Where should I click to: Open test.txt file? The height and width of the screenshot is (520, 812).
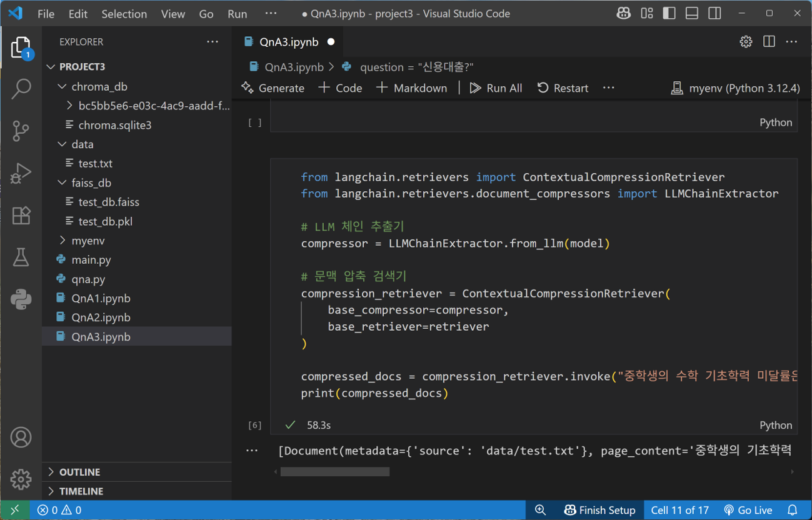pyautogui.click(x=138, y=163)
